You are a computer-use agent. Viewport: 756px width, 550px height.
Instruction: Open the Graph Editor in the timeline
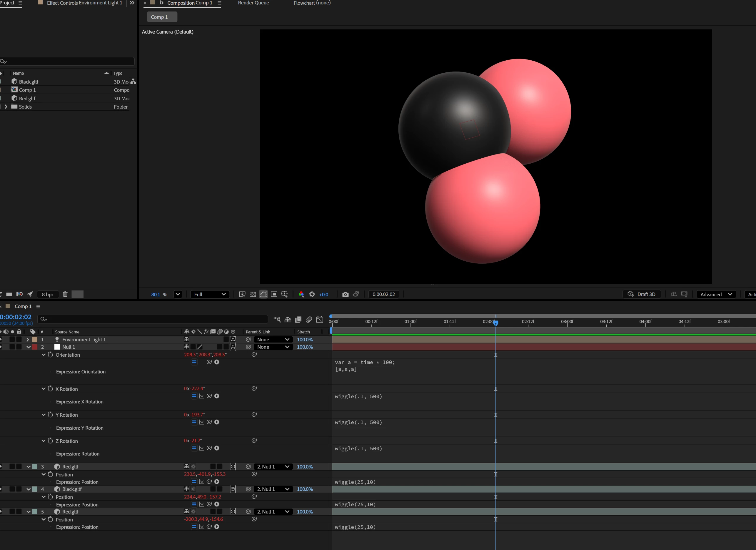(319, 319)
